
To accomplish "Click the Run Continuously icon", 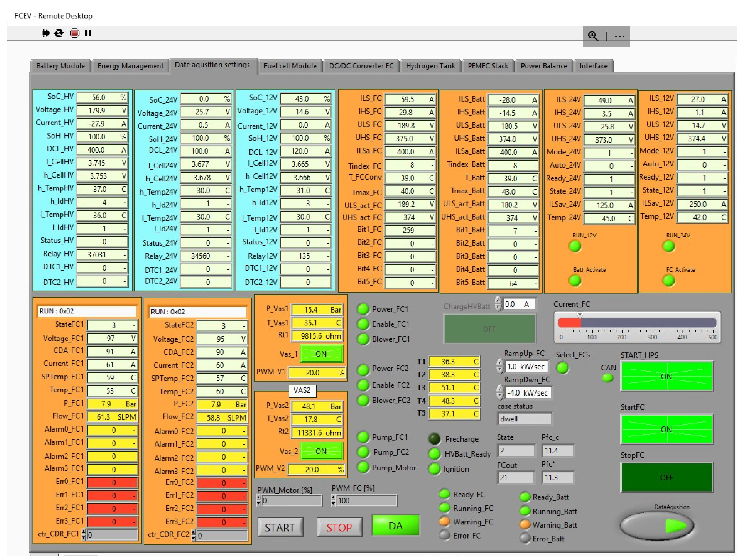I will (x=59, y=33).
